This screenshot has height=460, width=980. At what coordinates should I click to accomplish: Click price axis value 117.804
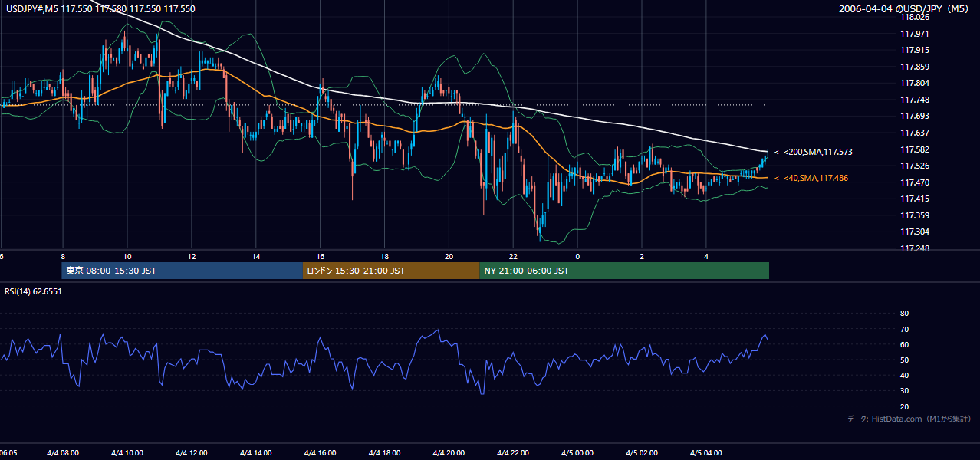pos(913,83)
